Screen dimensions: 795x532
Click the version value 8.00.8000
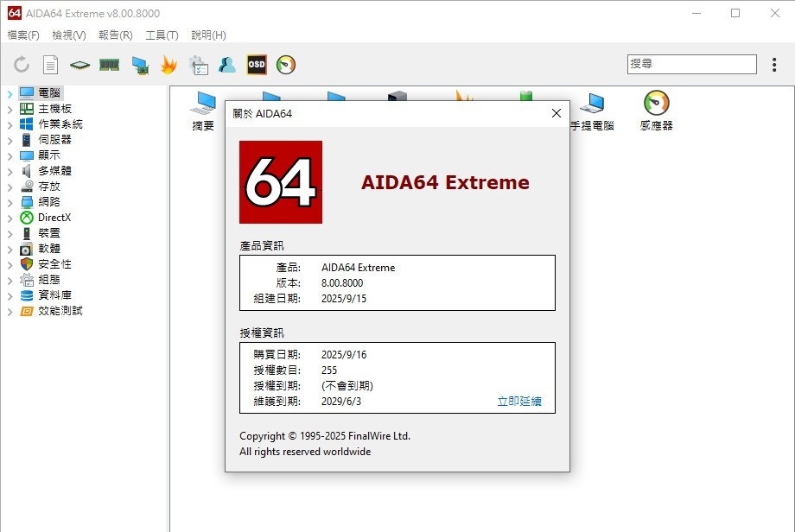[342, 283]
